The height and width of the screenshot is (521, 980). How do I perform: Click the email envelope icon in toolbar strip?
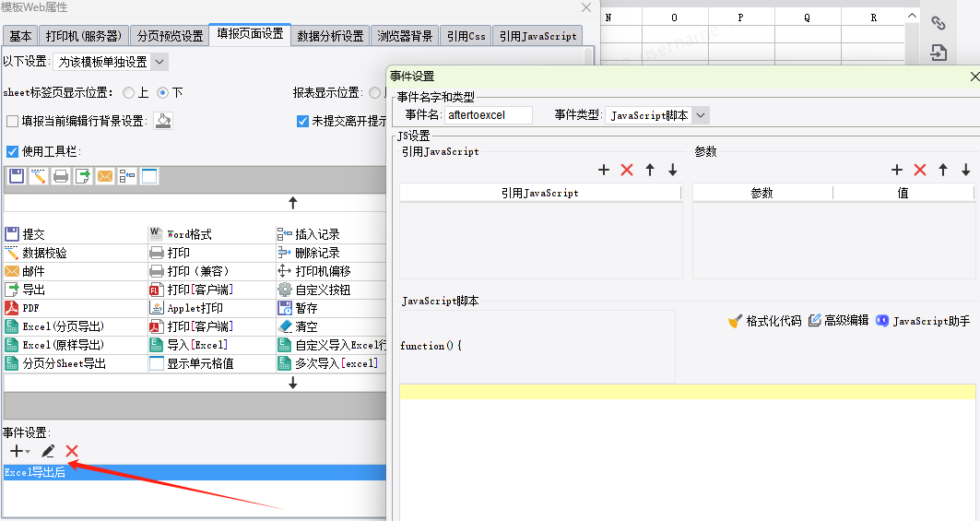(x=105, y=176)
